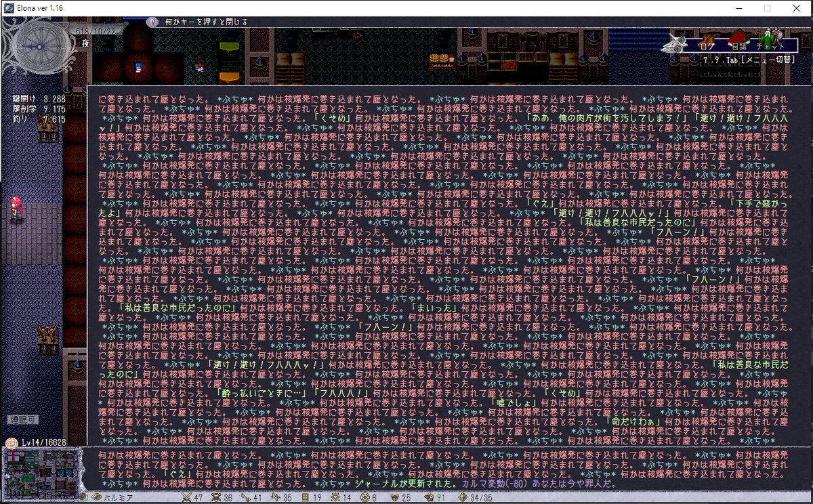Click the bread basket on the shelf
Viewport: 813px width, 504px height.
pos(441,61)
